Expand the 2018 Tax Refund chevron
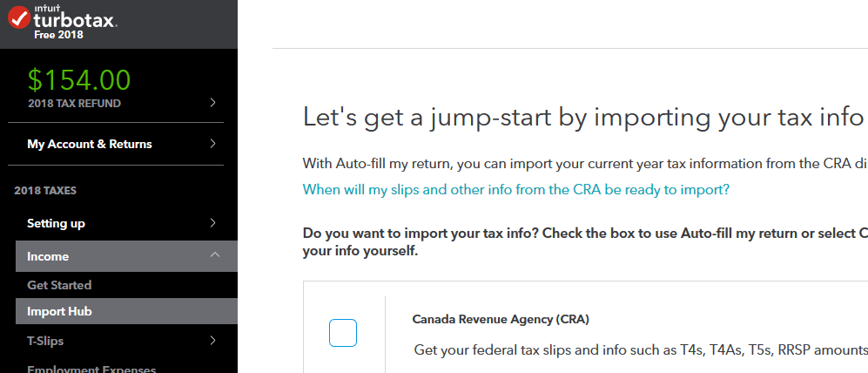This screenshot has height=373, width=868. point(213,103)
